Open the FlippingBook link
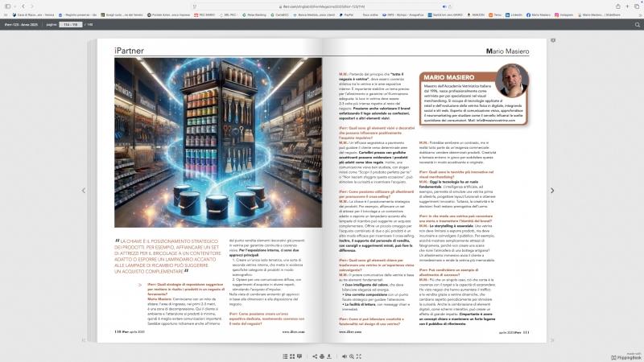Image resolution: width=644 pixels, height=362 pixels. [626, 357]
